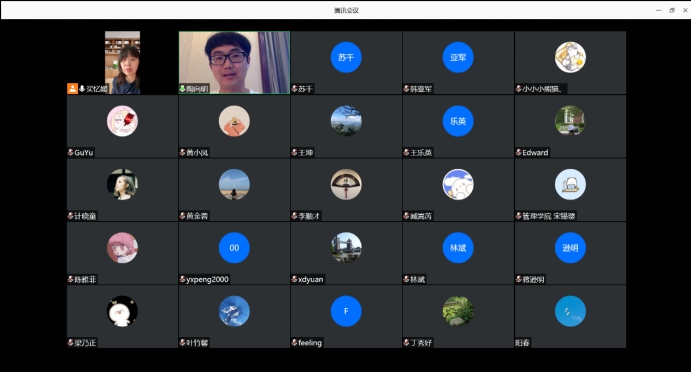Click the pink-haired anime avatar
Screen dimensions: 691x372
click(123, 248)
